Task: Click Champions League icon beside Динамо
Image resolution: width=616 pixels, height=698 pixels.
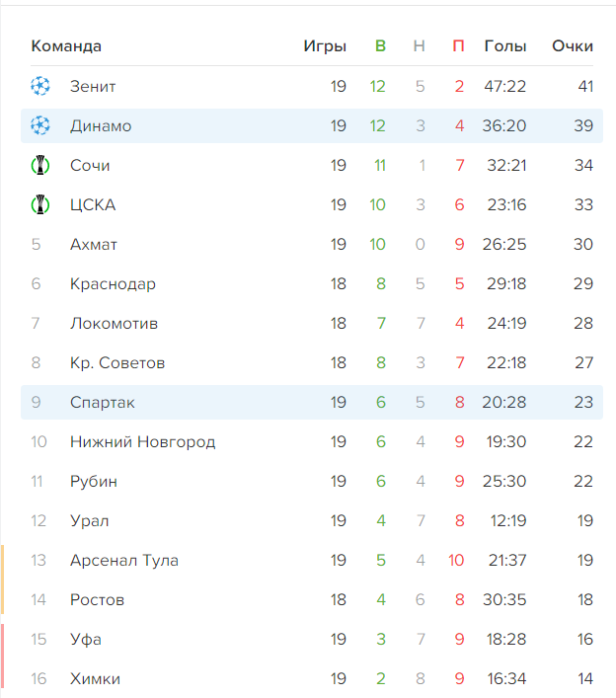Action: [39, 125]
